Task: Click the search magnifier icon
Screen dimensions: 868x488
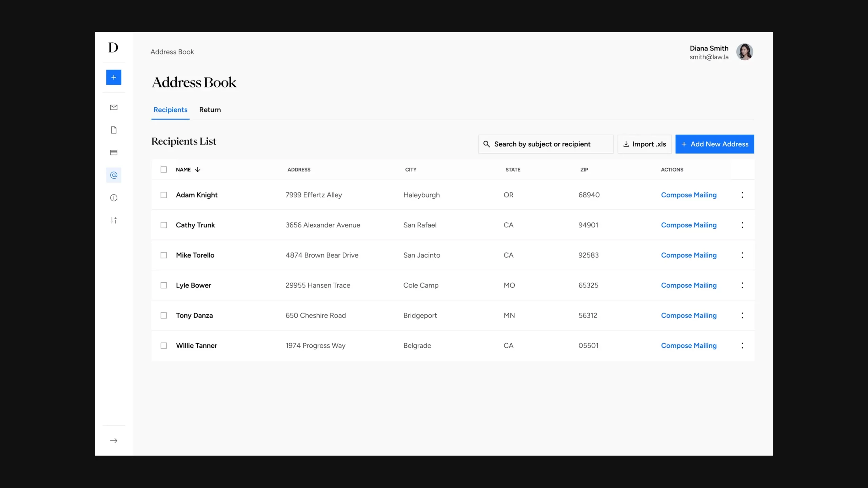Action: pos(487,144)
